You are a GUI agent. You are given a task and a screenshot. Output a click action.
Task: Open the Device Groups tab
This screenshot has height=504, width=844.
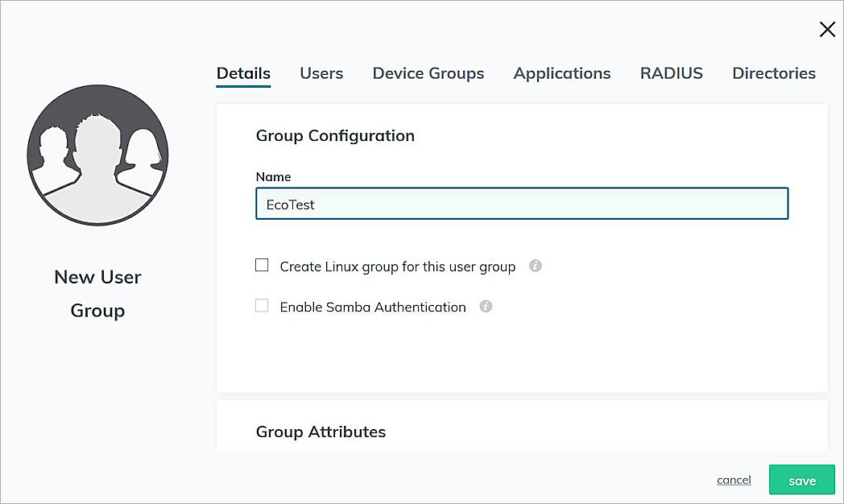coord(428,73)
